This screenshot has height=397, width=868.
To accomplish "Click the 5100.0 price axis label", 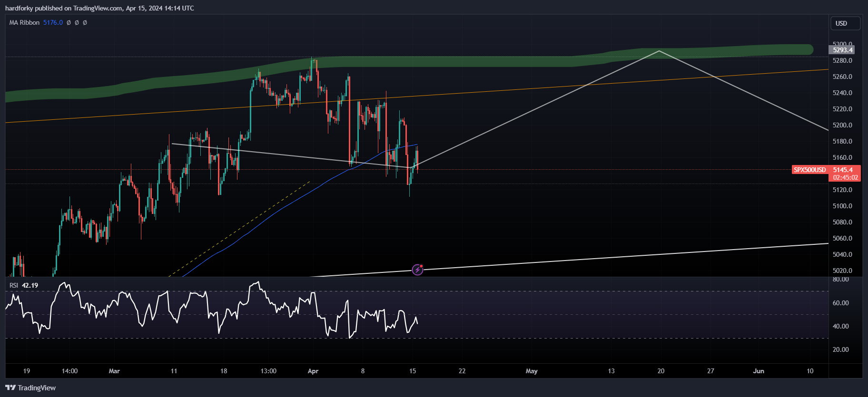I will coord(842,206).
